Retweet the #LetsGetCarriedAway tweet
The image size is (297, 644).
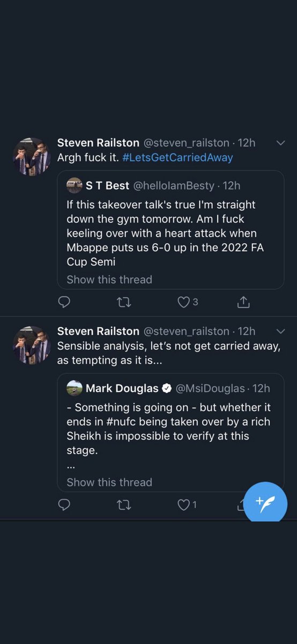click(124, 302)
